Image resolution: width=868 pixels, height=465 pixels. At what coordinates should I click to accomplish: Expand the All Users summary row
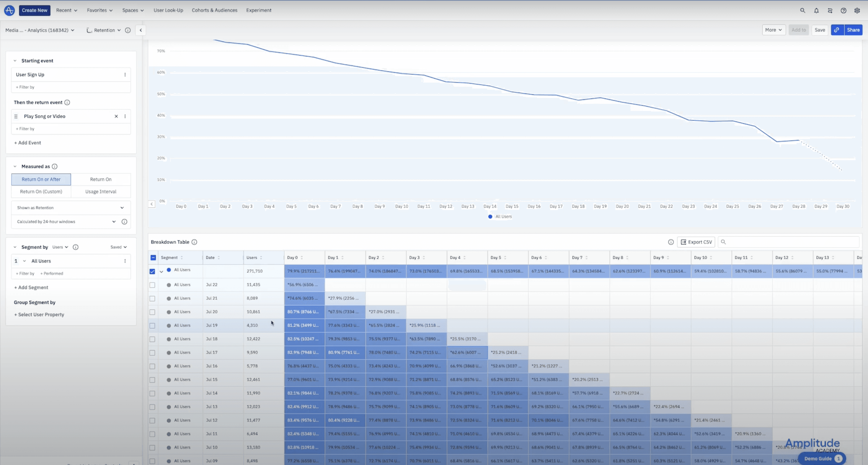click(x=161, y=271)
